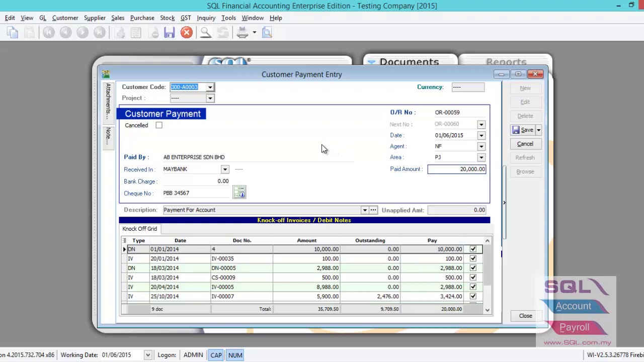
Task: Click the Save button
Action: tap(523, 130)
